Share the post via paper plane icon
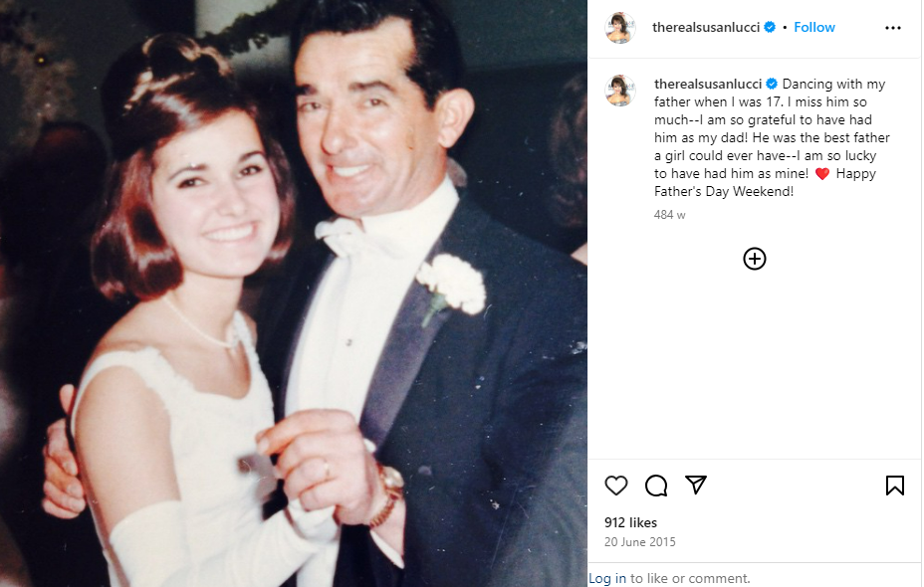The width and height of the screenshot is (924, 587). click(x=696, y=485)
